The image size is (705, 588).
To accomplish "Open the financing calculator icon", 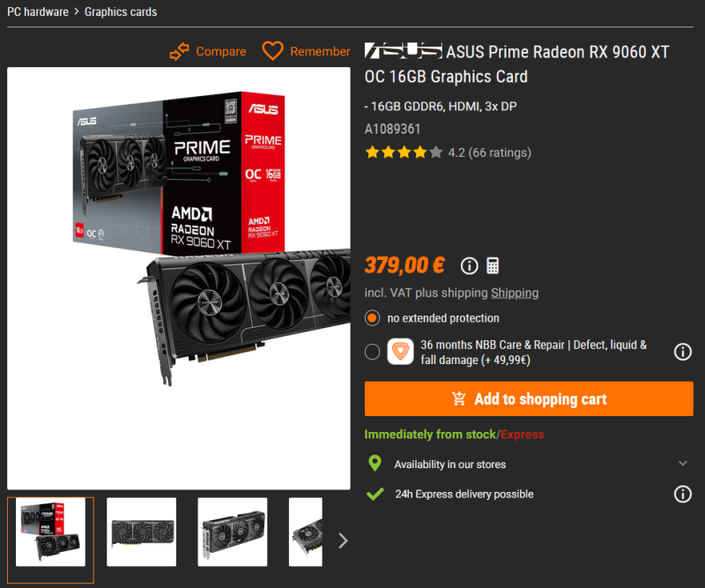I will [493, 265].
